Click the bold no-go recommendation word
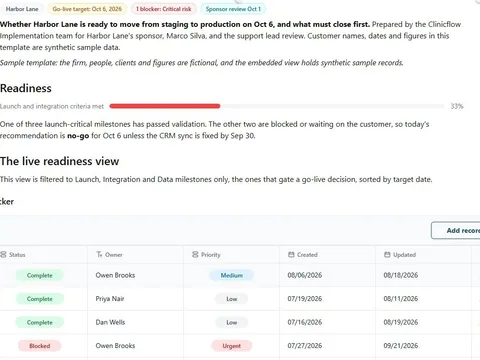The image size is (480, 360). (78, 136)
